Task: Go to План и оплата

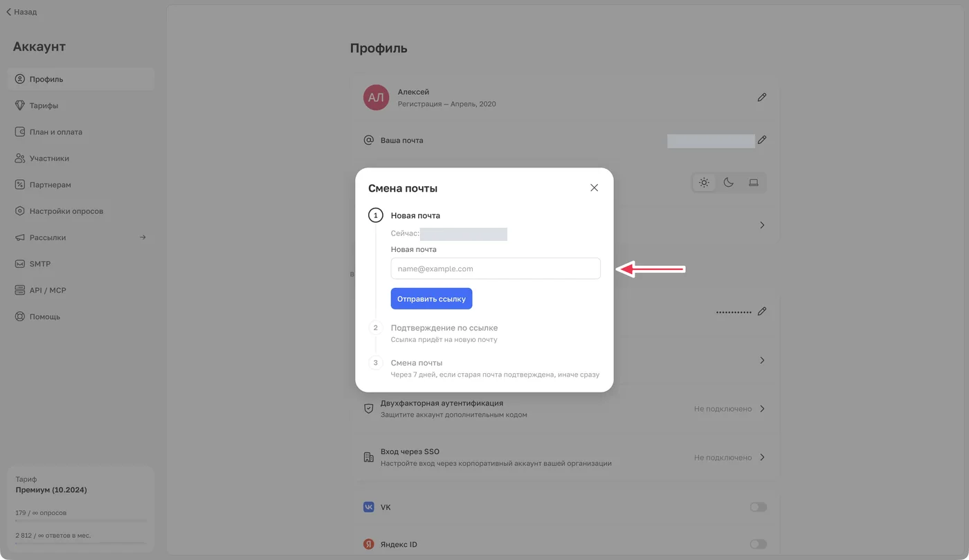Action: [81, 132]
